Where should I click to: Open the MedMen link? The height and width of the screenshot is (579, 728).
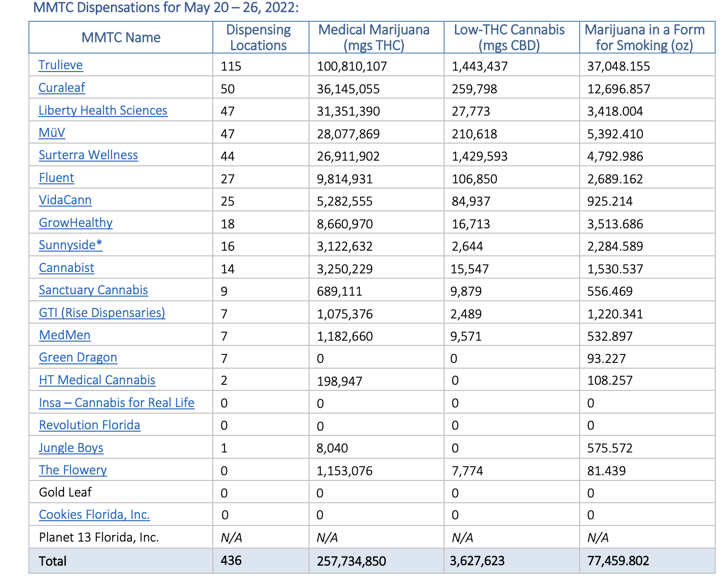point(64,335)
